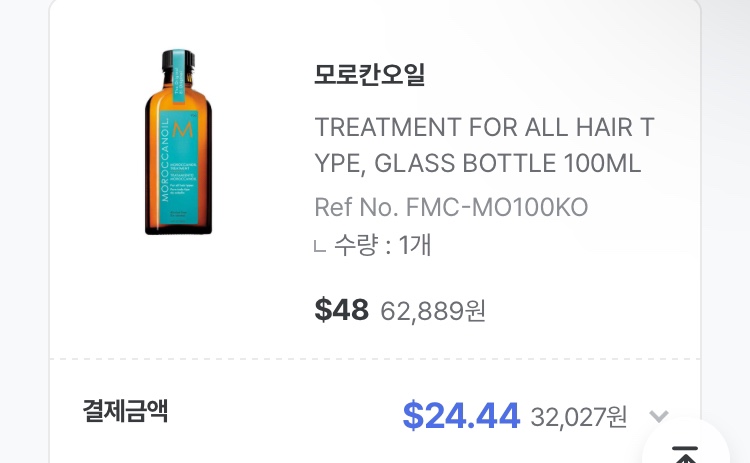Tap the quantity indent corner symbol
This screenshot has height=463, width=750.
320,246
